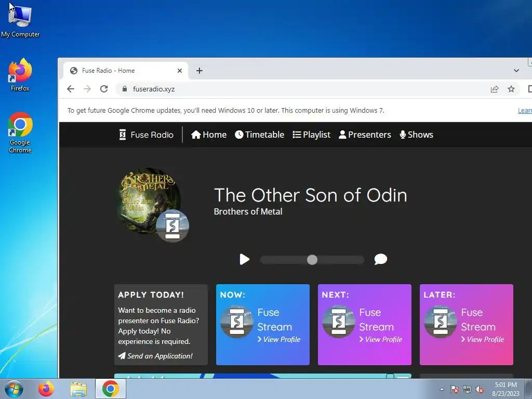Click the Fuse Stream badge on album art

(172, 225)
